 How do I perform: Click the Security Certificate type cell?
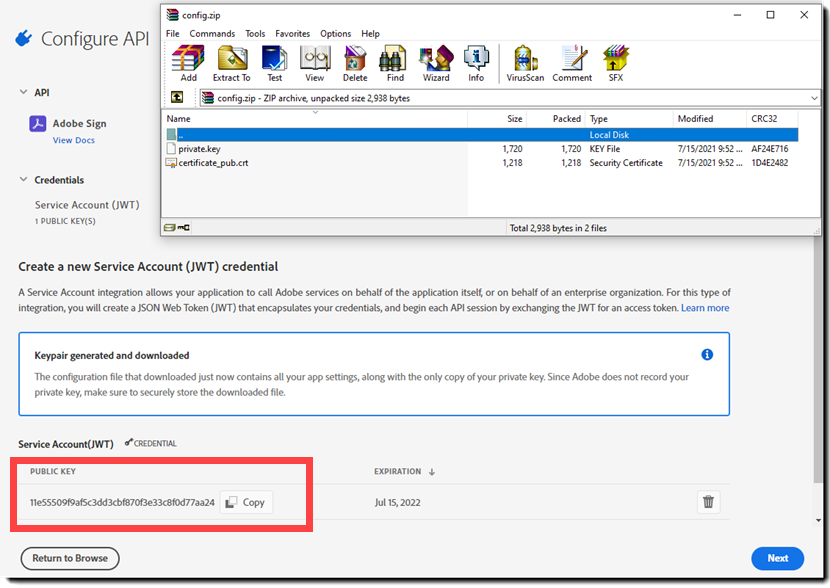pos(626,162)
